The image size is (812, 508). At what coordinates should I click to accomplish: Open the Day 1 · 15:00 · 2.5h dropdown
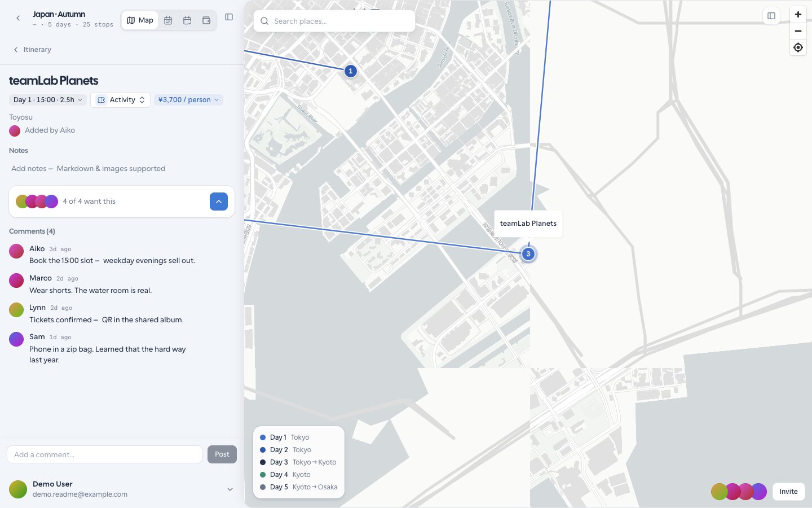click(48, 100)
